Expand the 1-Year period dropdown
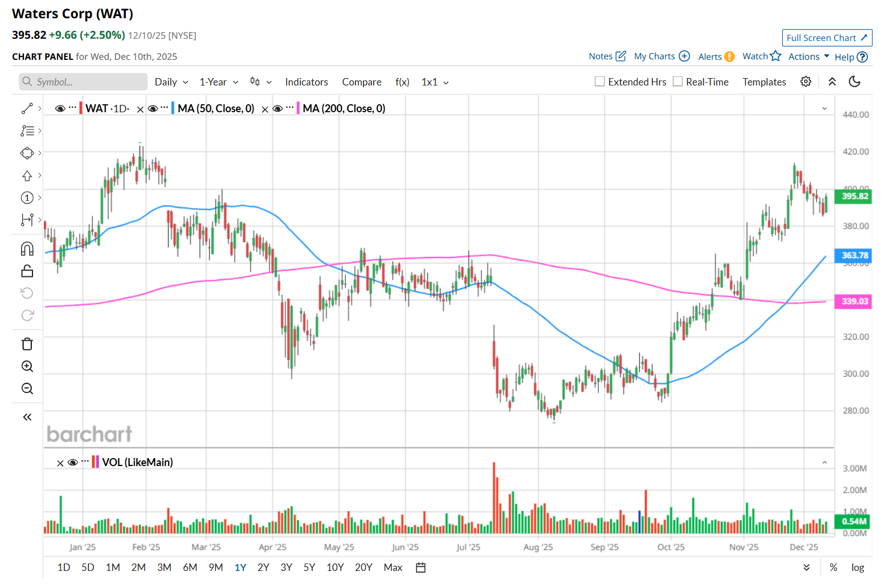This screenshot has height=588, width=886. pyautogui.click(x=219, y=82)
